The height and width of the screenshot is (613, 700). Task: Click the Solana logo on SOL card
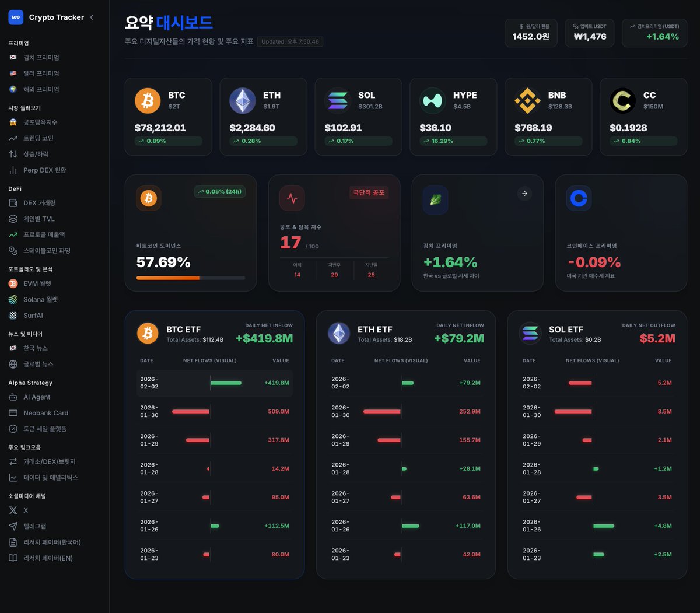click(x=337, y=101)
